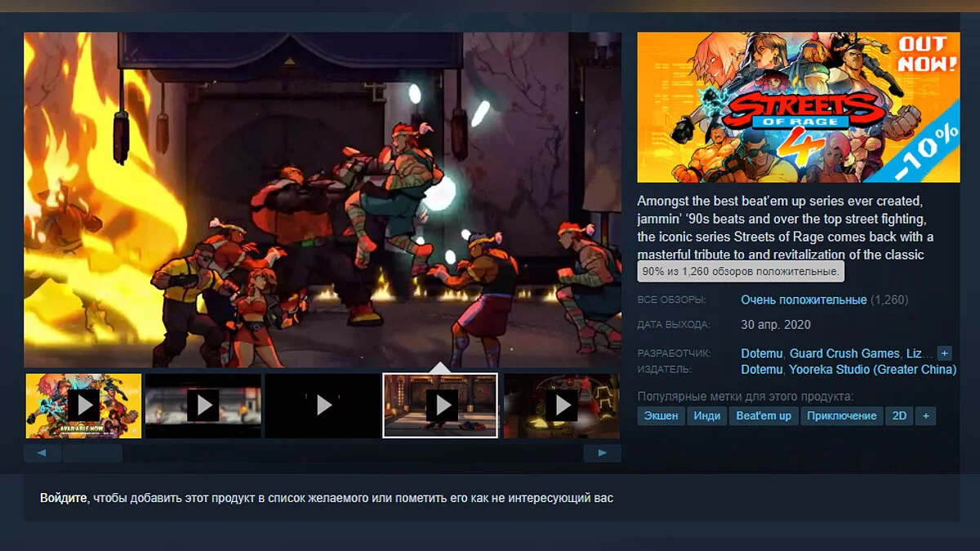Open the Streets of Rage 4 header image
The width and height of the screenshot is (980, 551).
[799, 107]
